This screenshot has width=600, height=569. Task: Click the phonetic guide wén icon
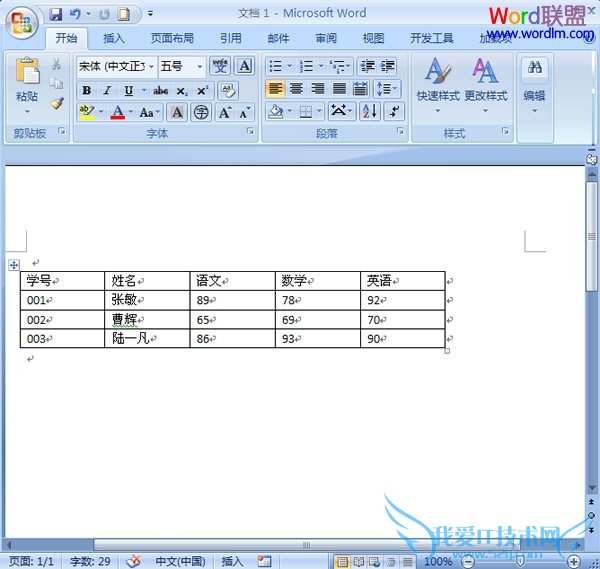pyautogui.click(x=220, y=66)
